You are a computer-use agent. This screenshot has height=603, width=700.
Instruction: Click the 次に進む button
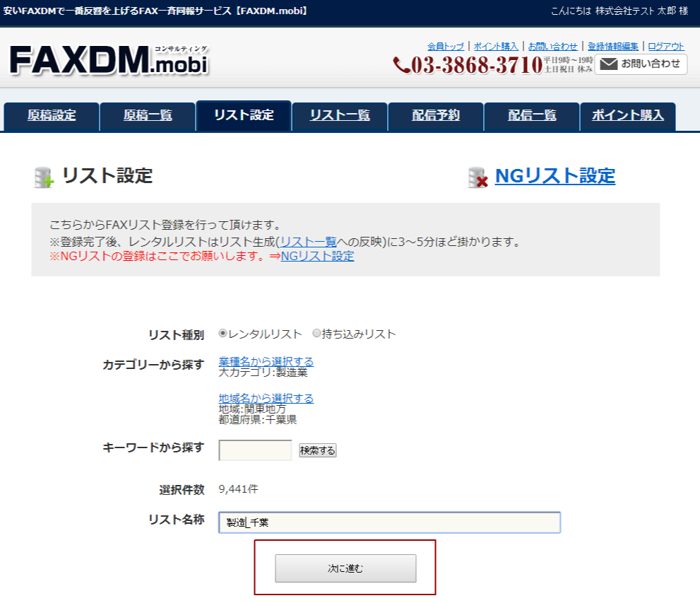click(345, 568)
